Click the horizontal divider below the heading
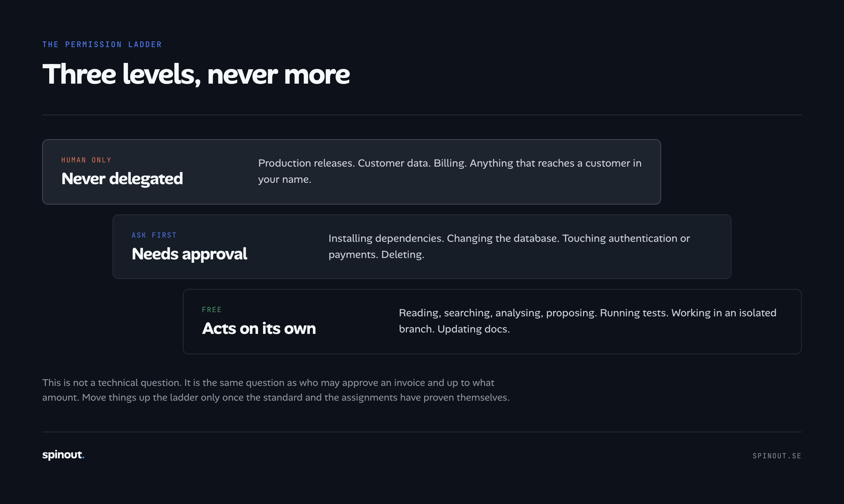This screenshot has width=844, height=504. pyautogui.click(x=422, y=115)
